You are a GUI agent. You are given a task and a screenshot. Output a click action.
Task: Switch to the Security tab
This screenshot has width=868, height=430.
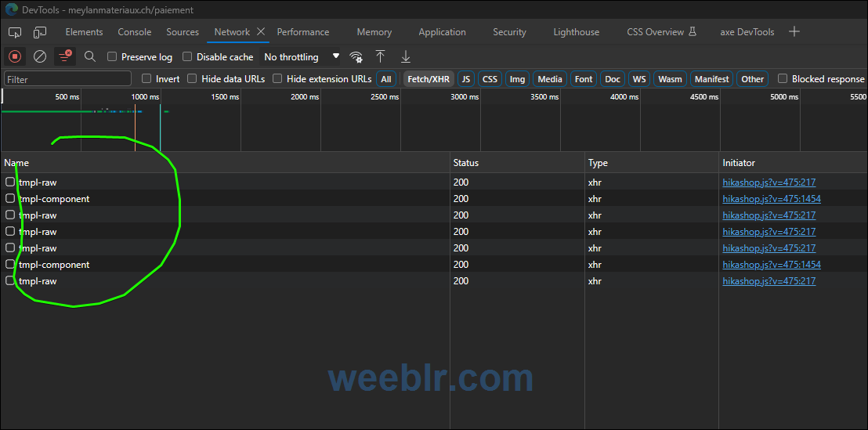click(509, 32)
